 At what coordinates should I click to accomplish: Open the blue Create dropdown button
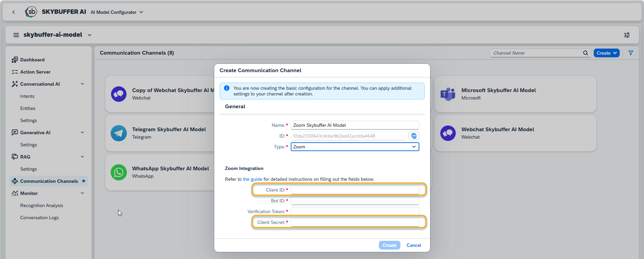pyautogui.click(x=607, y=53)
